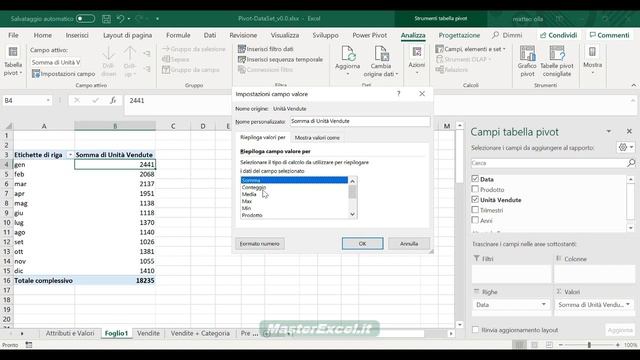The width and height of the screenshot is (640, 360).
Task: Switch to the Progettazione tab
Action: pyautogui.click(x=459, y=36)
